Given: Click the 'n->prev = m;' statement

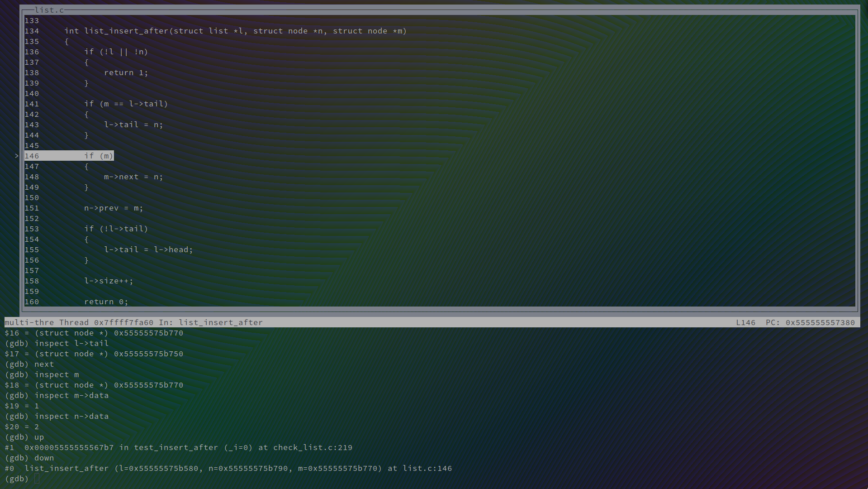Looking at the screenshot, I should (x=114, y=208).
